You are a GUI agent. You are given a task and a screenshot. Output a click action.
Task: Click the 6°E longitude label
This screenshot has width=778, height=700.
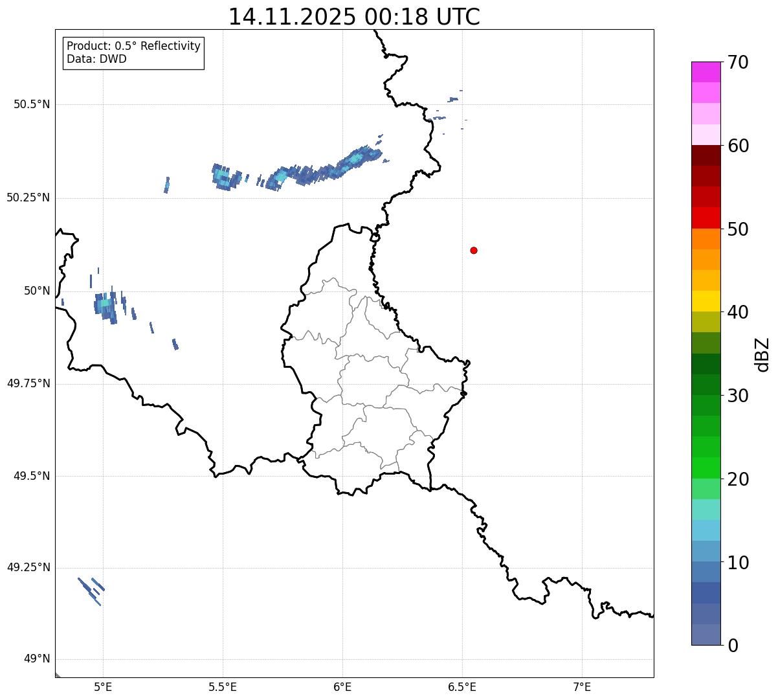tap(342, 686)
